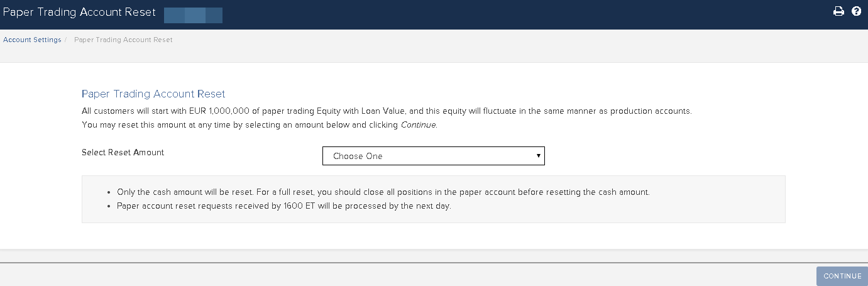Click the blue Paper Trading Account Reset heading
868x286 pixels.
[153, 94]
